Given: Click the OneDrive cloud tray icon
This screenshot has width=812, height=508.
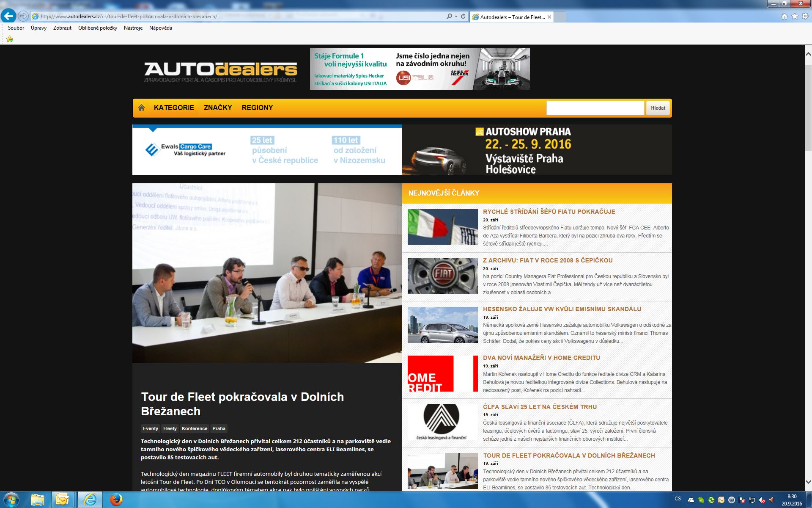Looking at the screenshot, I should [691, 500].
